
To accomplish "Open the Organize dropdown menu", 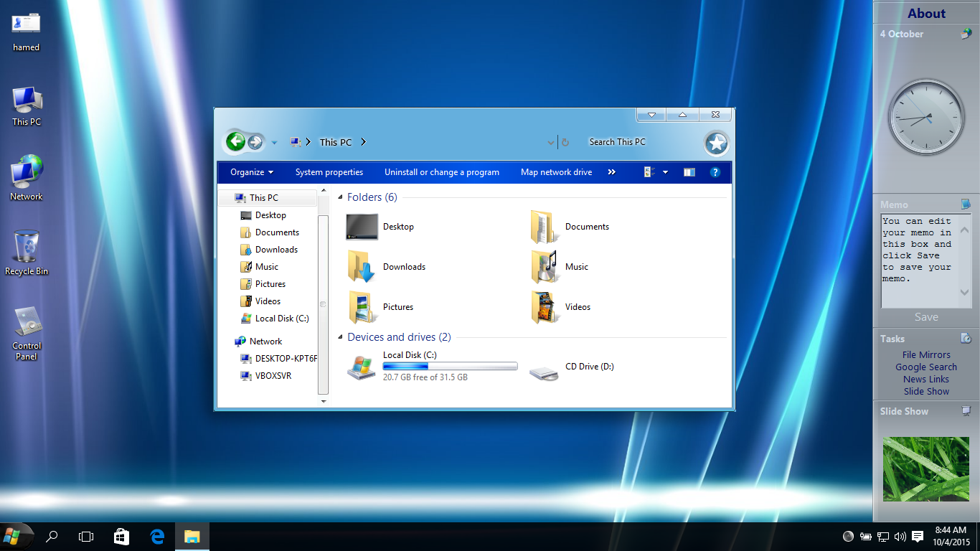I will pos(252,172).
